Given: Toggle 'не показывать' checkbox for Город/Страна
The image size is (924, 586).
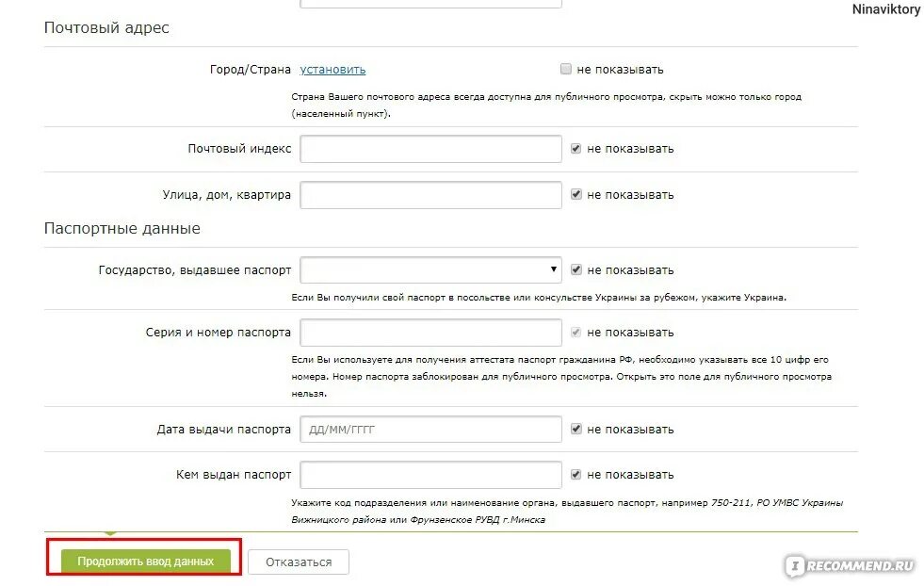Looking at the screenshot, I should (566, 69).
